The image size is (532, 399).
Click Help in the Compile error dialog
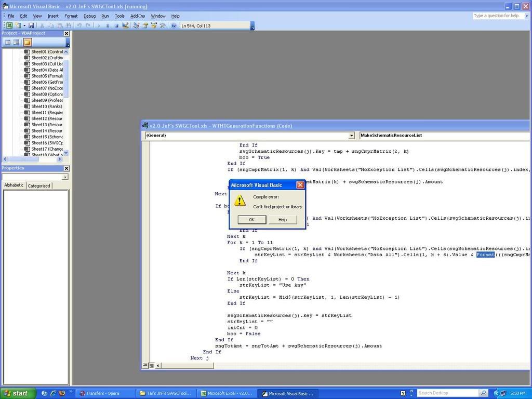point(283,220)
